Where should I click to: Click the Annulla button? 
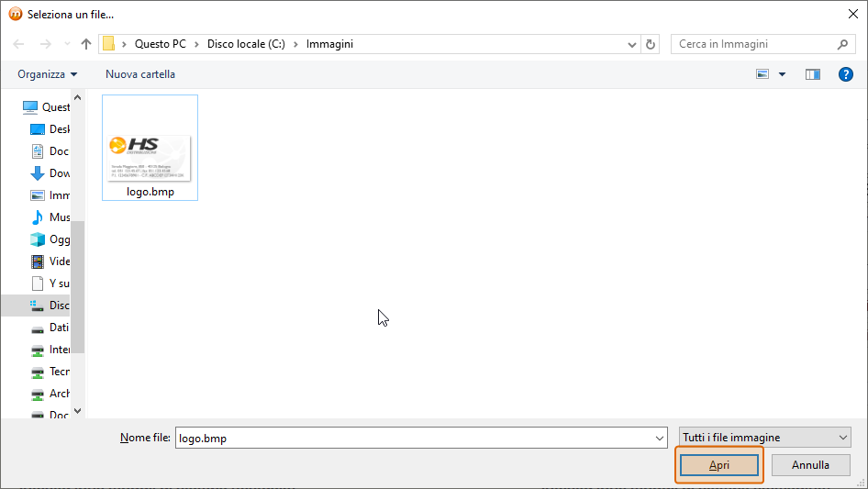pos(810,465)
